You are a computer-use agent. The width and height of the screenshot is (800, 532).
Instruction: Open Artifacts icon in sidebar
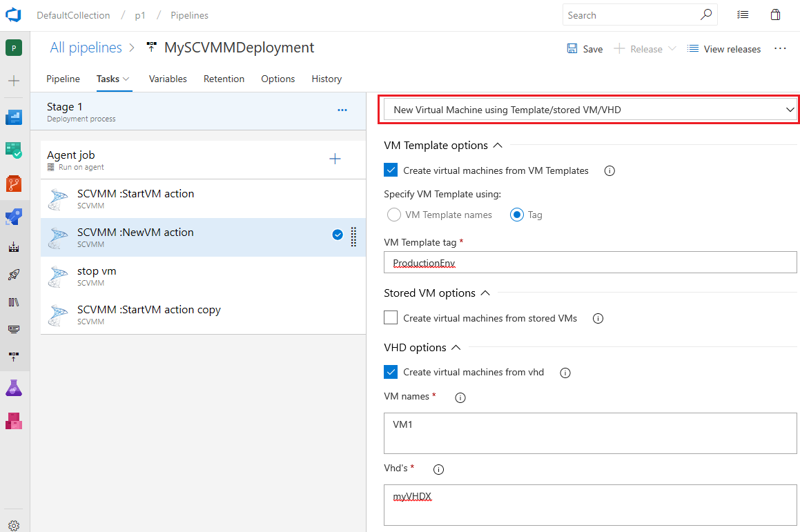14,420
